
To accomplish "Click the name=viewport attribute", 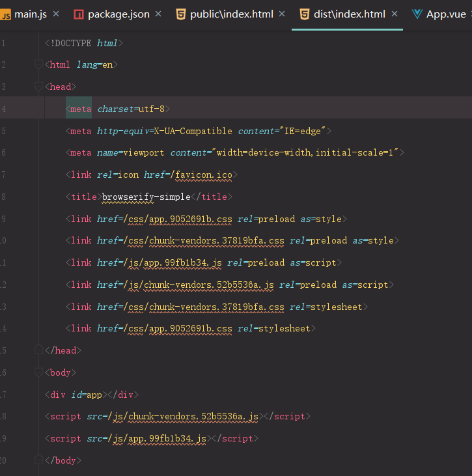I will 130,152.
